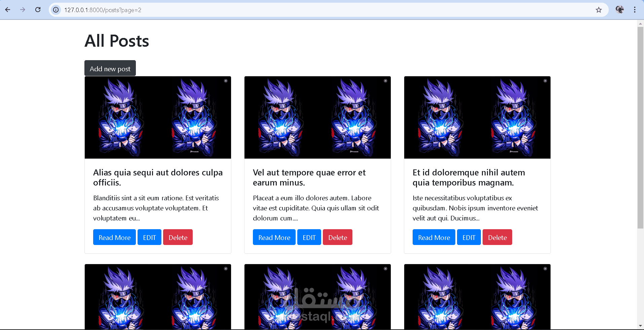Click the 'Et id doloremque nihil autem' title
Screen dimensions: 644x330
469,177
